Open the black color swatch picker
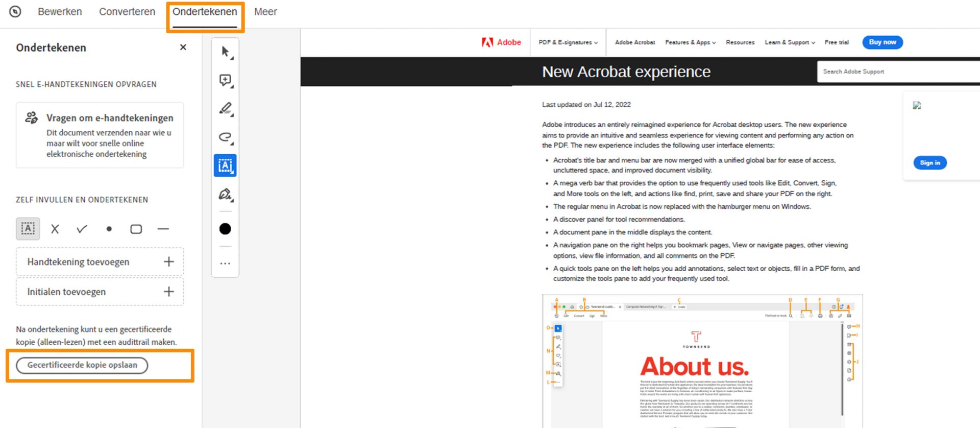Screen dimensions: 980x428 (225, 229)
